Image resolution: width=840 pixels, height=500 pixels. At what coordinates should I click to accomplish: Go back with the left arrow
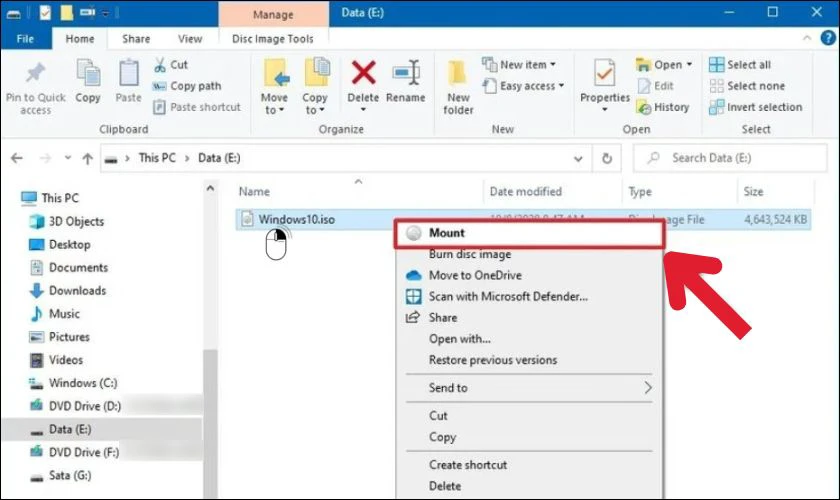pos(17,158)
